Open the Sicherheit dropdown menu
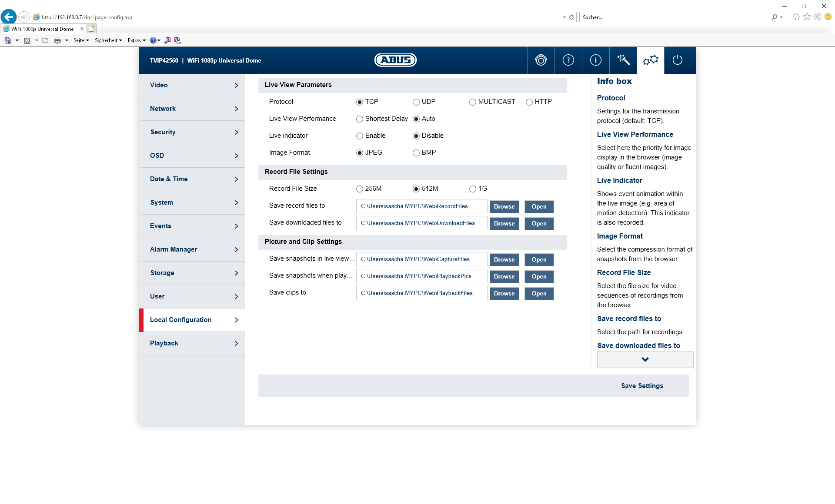Screen dimensions: 835x504 108,40
